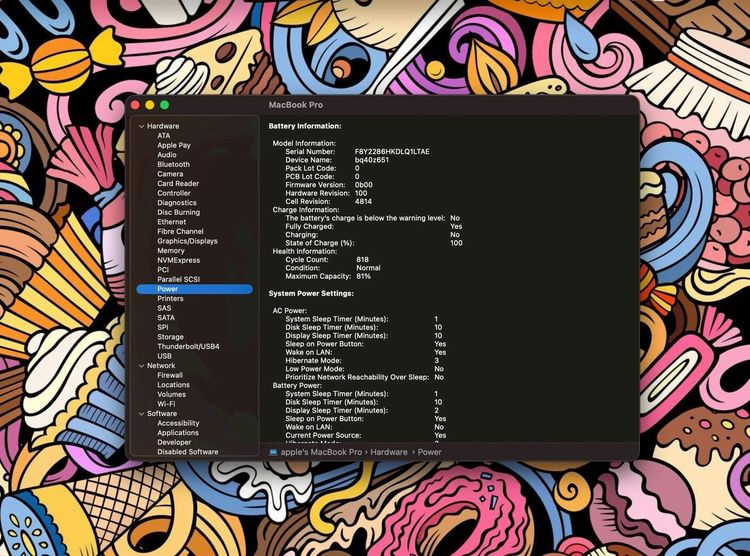This screenshot has height=556, width=750.
Task: Click the laptop icon in the path bar
Action: coord(273,452)
